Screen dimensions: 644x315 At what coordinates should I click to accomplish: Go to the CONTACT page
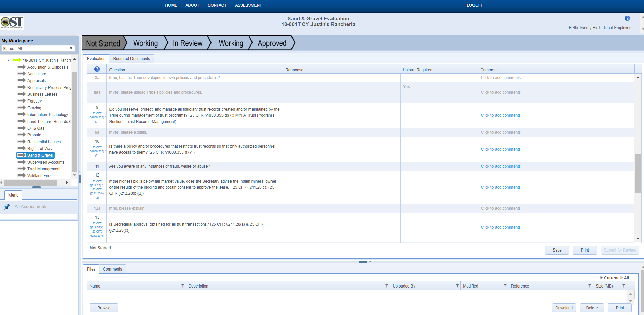pos(217,5)
